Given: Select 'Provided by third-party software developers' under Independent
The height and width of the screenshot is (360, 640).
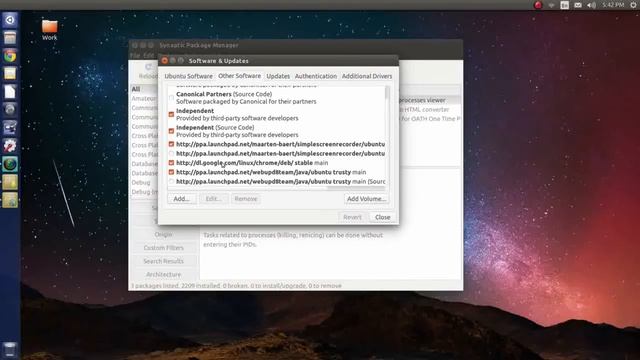Looking at the screenshot, I should [x=237, y=118].
